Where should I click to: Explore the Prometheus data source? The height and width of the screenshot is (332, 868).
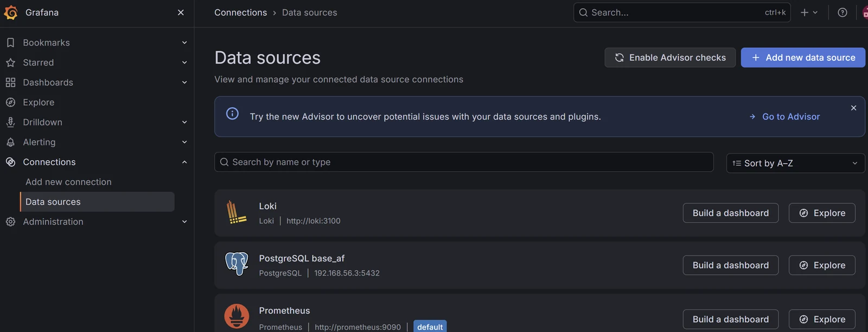822,320
